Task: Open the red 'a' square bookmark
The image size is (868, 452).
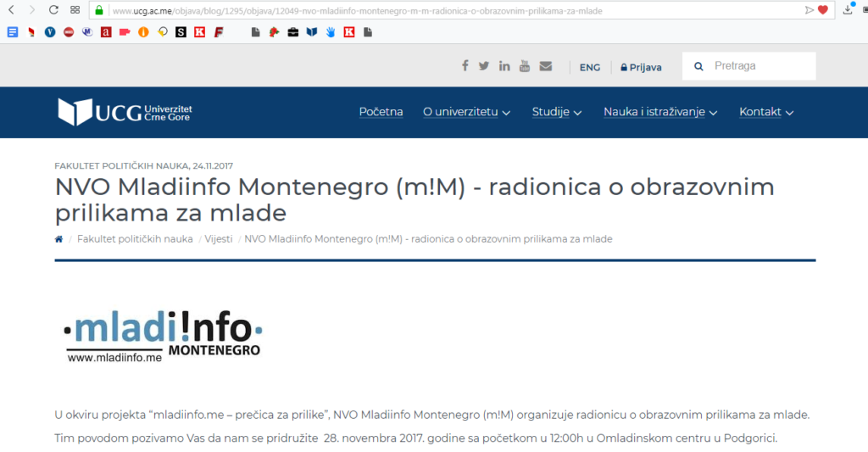Action: coord(106,32)
